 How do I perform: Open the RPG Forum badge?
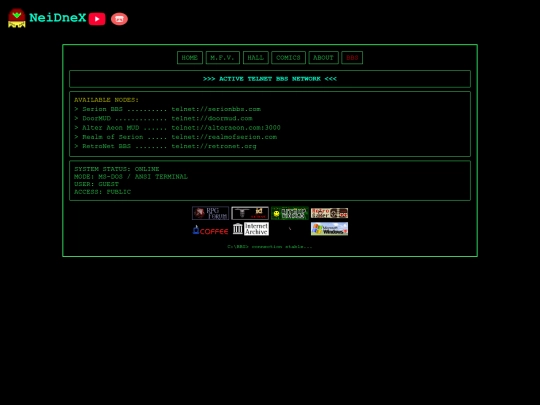(x=210, y=213)
